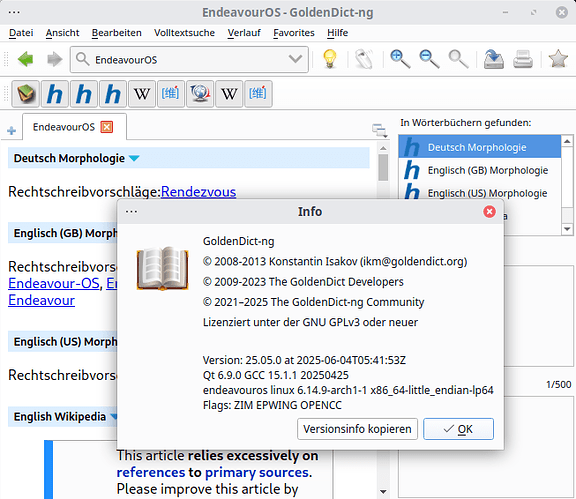Viewport: 576px width, 499px height.
Task: Click the Englisch (GB) Morphologie article header
Action: [x=63, y=233]
